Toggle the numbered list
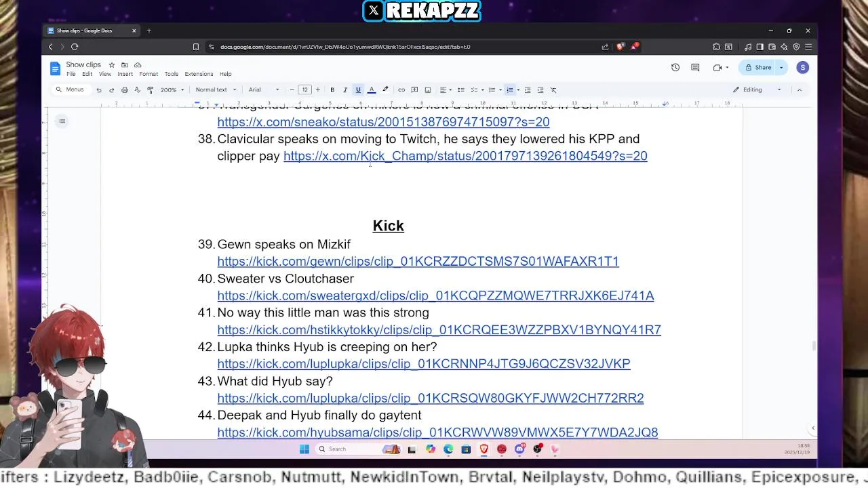The image size is (868, 488). 510,90
